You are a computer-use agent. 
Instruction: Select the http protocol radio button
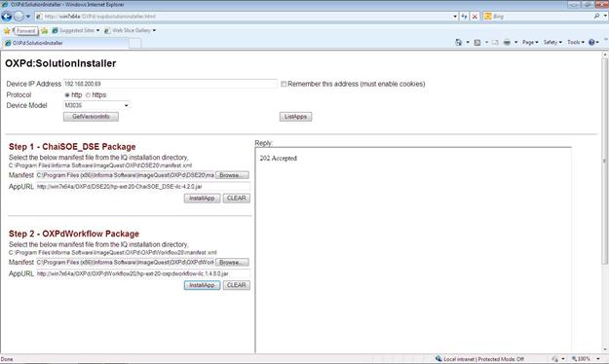pos(67,95)
